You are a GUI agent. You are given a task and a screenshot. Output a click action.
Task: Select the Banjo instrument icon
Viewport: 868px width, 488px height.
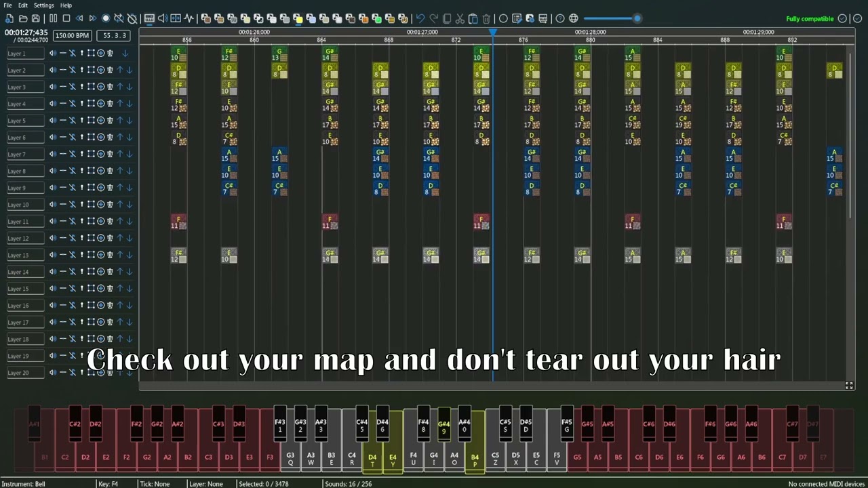coord(390,18)
